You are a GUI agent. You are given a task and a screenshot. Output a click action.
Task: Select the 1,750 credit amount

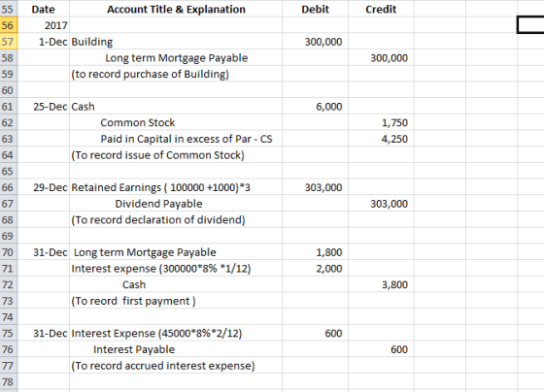point(381,122)
